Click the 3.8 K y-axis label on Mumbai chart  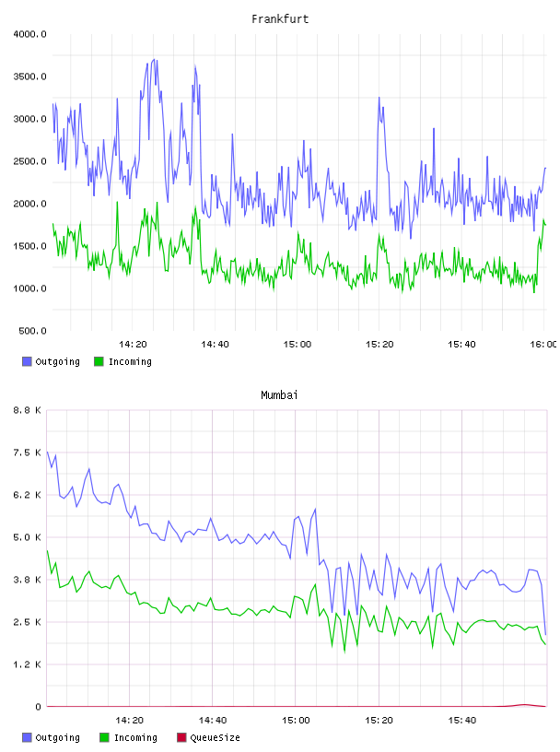coord(28,580)
